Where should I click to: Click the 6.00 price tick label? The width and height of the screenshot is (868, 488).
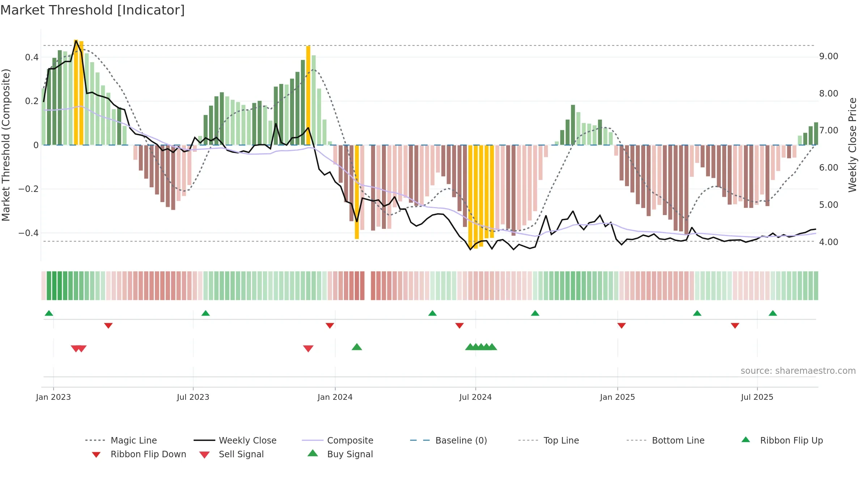point(829,167)
